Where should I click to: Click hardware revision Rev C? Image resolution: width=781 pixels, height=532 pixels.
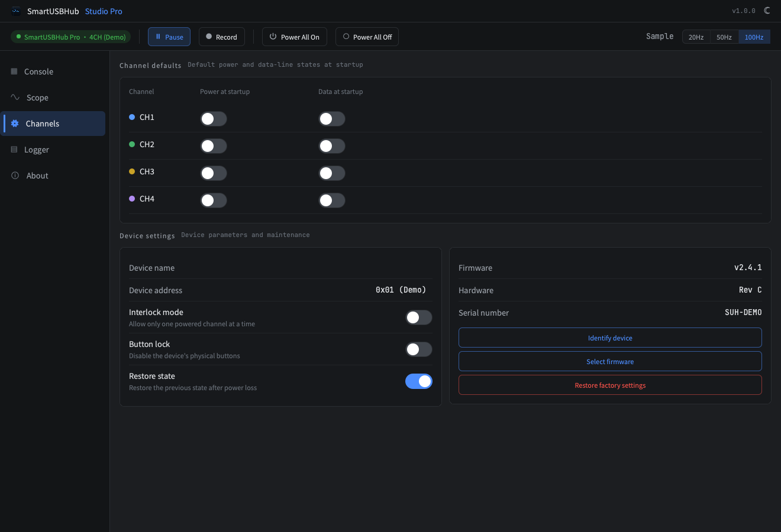(x=750, y=290)
